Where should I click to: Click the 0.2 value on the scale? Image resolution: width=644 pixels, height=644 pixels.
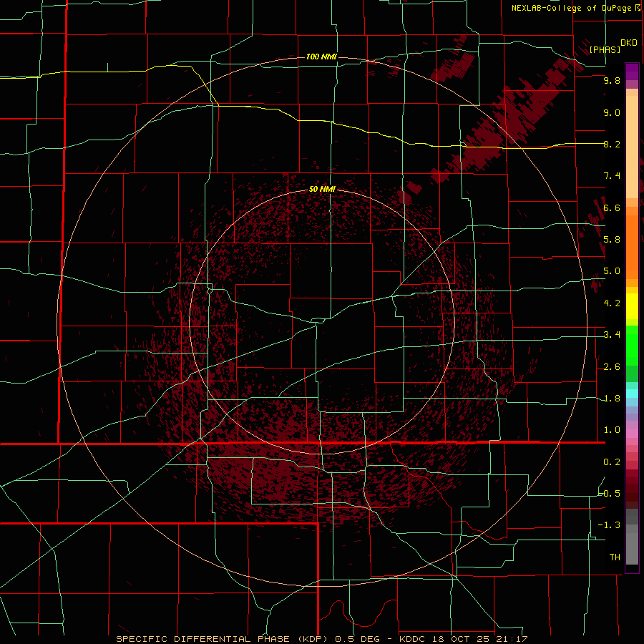(612, 462)
